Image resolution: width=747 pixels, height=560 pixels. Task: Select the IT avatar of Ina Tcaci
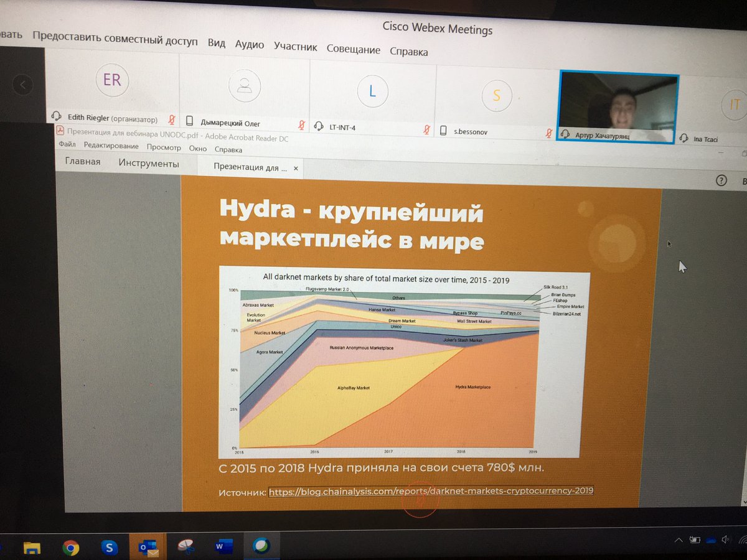(734, 105)
